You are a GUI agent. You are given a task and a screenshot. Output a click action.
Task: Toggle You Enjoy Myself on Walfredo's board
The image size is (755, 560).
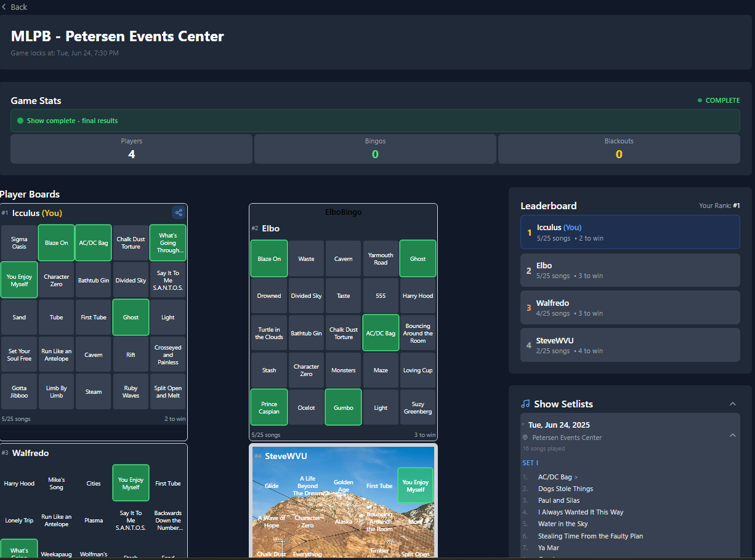coord(131,483)
